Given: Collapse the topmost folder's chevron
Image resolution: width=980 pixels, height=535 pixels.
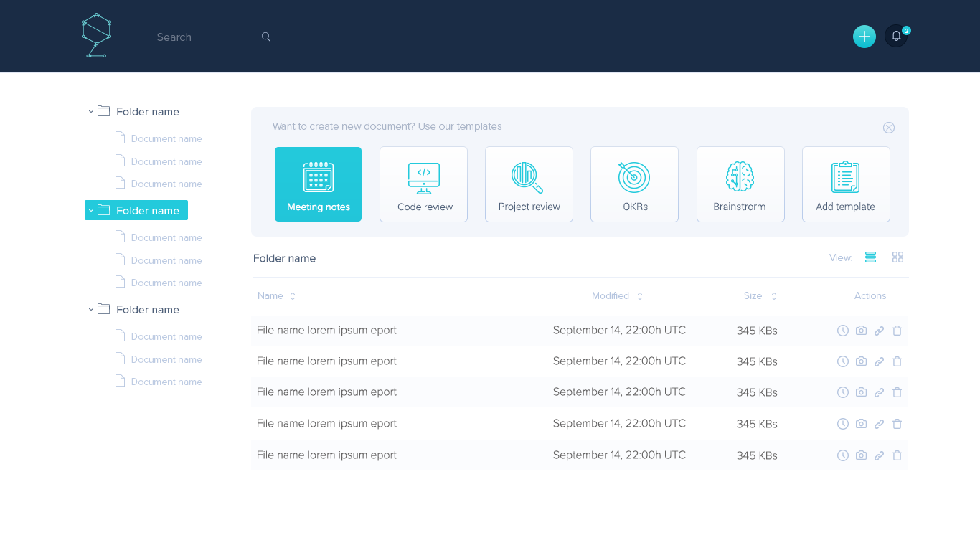Looking at the screenshot, I should (x=91, y=112).
